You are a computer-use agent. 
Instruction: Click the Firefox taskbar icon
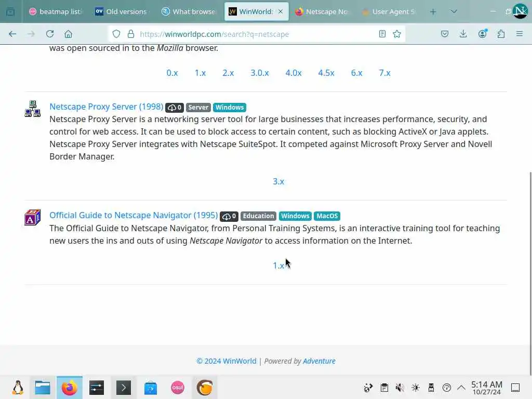click(x=69, y=388)
